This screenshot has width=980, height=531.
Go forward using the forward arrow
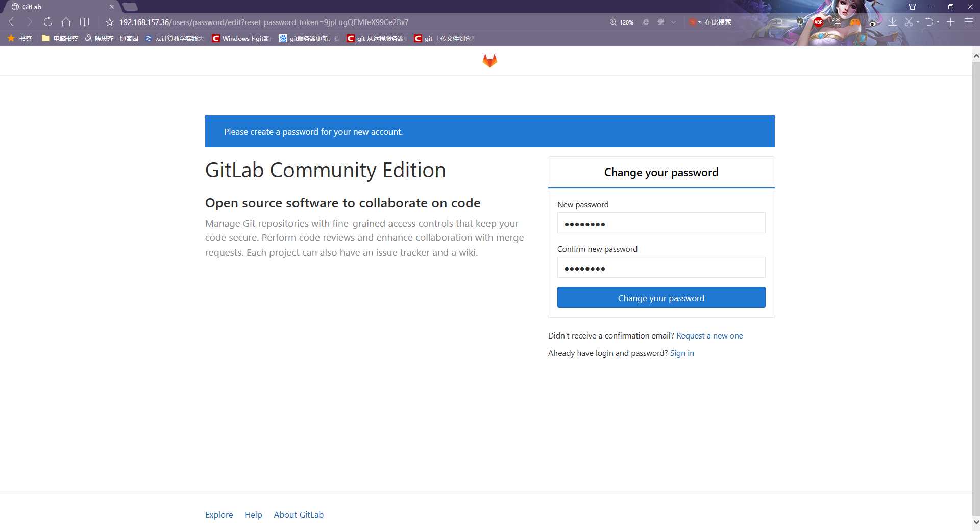(29, 22)
